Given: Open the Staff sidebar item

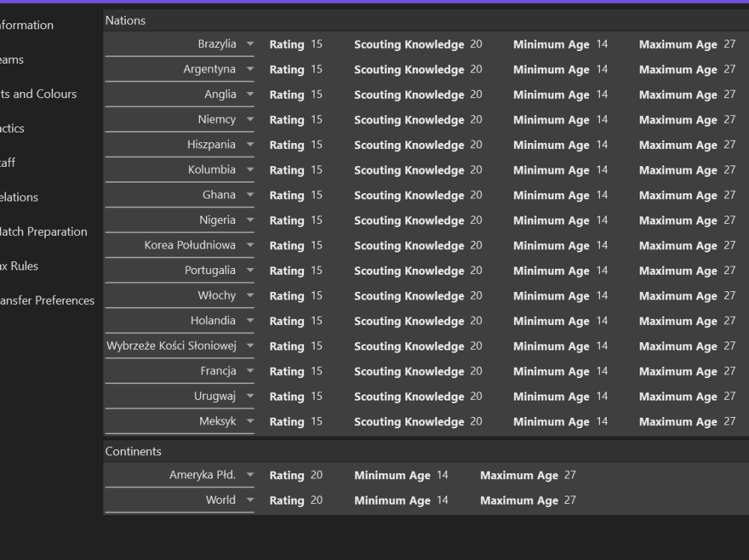Looking at the screenshot, I should coord(7,162).
